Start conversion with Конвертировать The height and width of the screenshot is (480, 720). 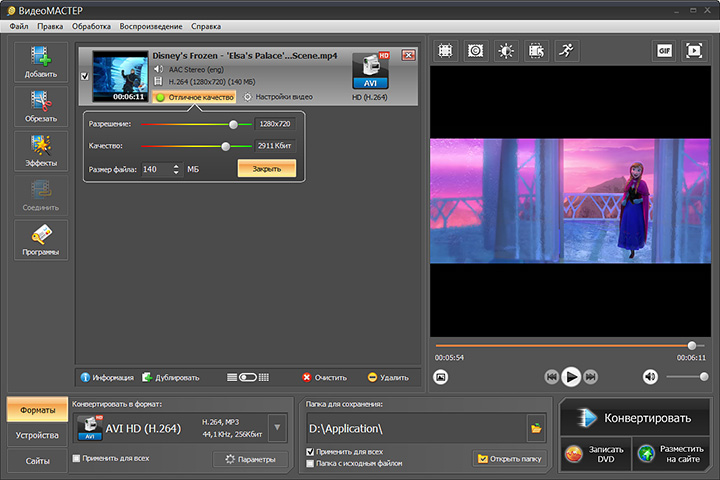(635, 418)
